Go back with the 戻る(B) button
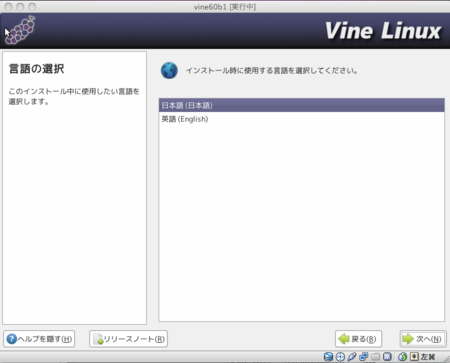The image size is (450, 363). (358, 339)
